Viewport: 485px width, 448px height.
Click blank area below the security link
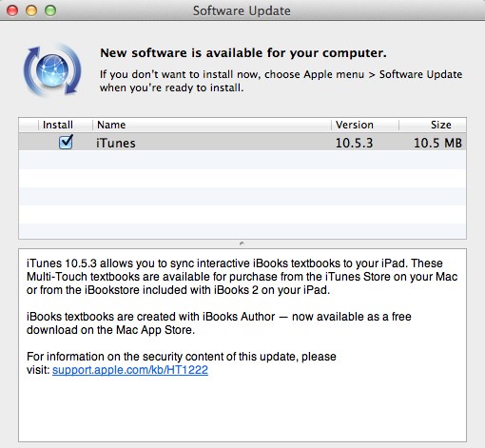pos(242,409)
